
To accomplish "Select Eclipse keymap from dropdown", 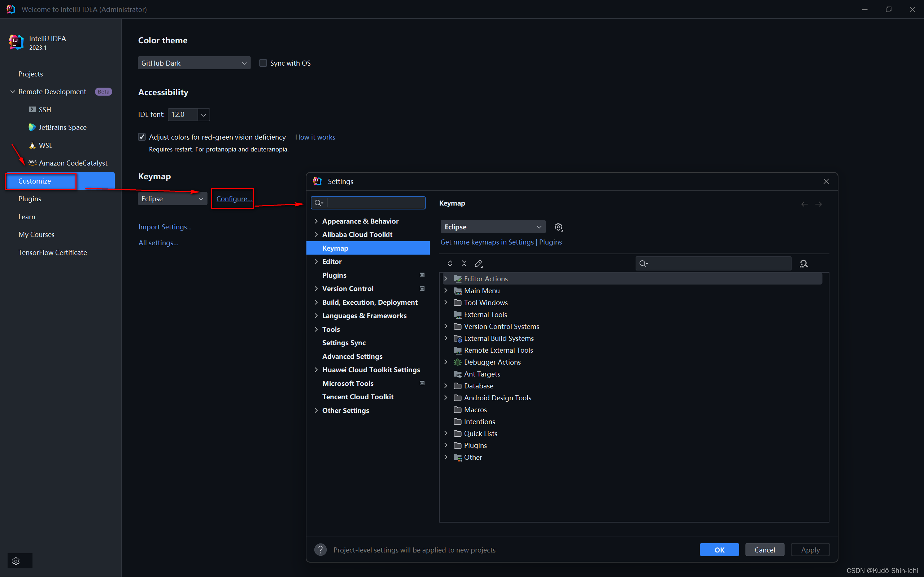I will [x=492, y=227].
